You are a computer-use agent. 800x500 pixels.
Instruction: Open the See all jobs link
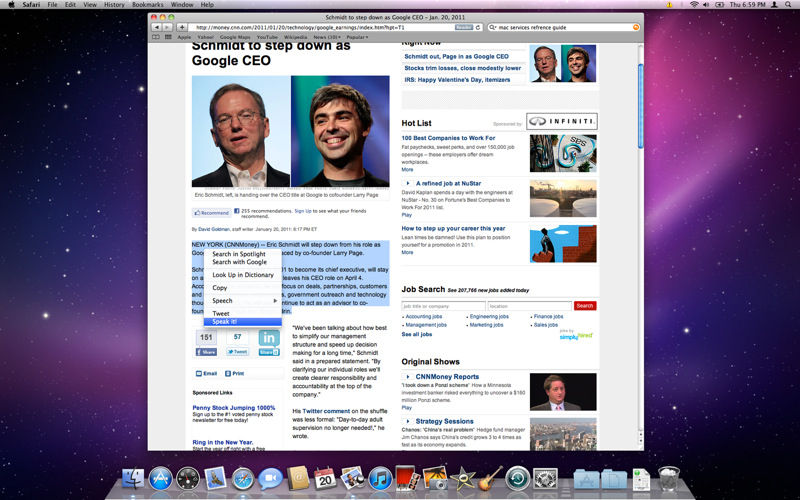pos(416,334)
